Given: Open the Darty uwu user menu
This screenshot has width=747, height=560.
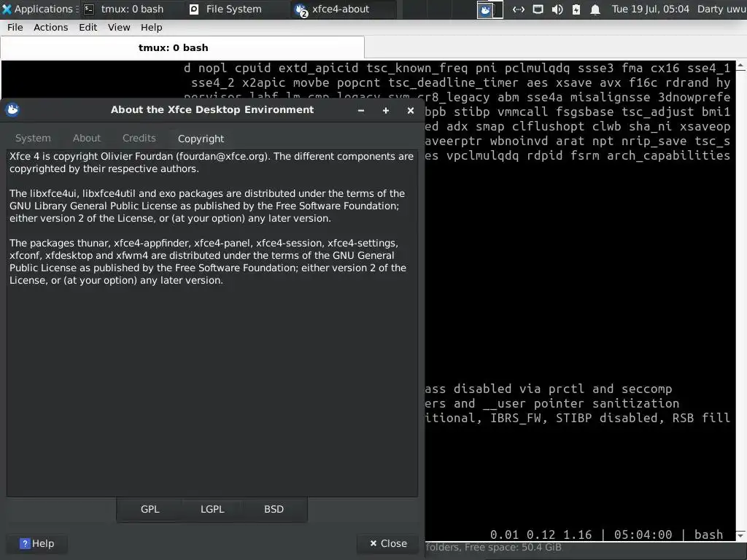Looking at the screenshot, I should click(721, 9).
